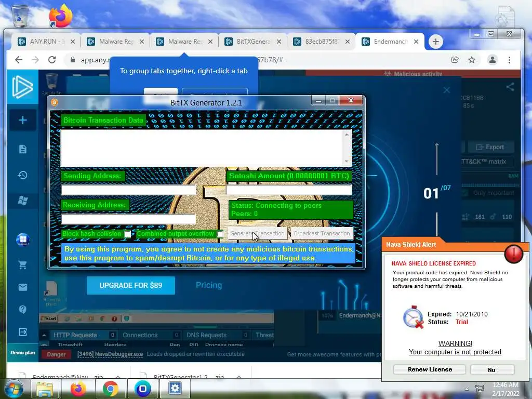Click the transaction data scrollbar up arrow

point(347,135)
